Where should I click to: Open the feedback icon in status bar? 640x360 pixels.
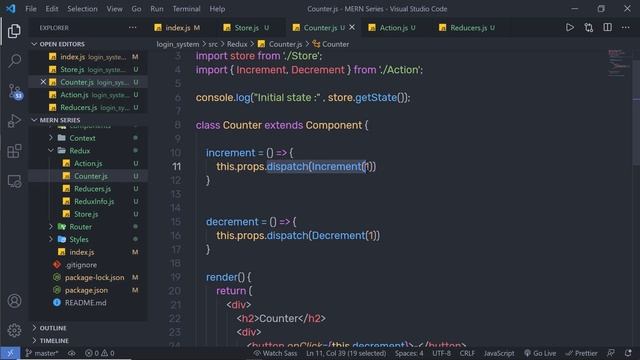(611, 353)
